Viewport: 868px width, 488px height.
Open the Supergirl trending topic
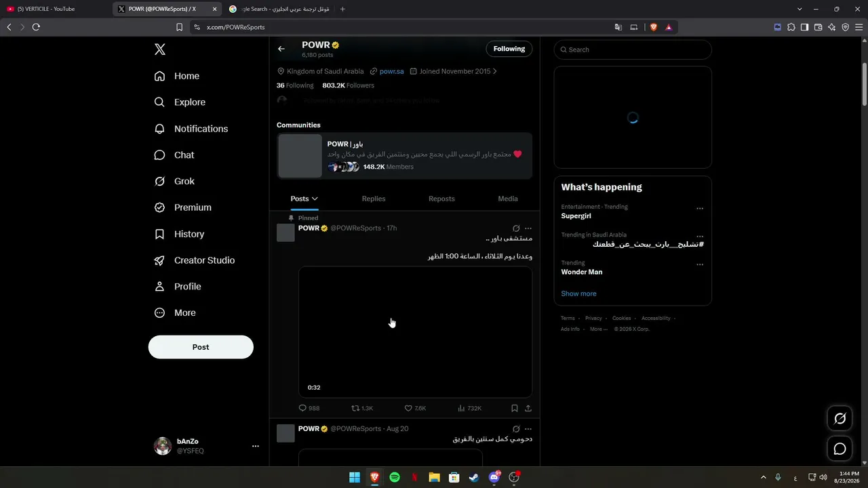[576, 216]
